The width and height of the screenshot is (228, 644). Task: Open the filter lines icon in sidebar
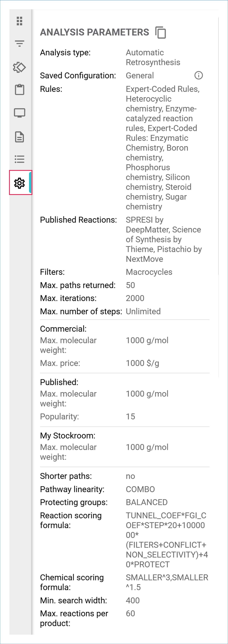[20, 43]
